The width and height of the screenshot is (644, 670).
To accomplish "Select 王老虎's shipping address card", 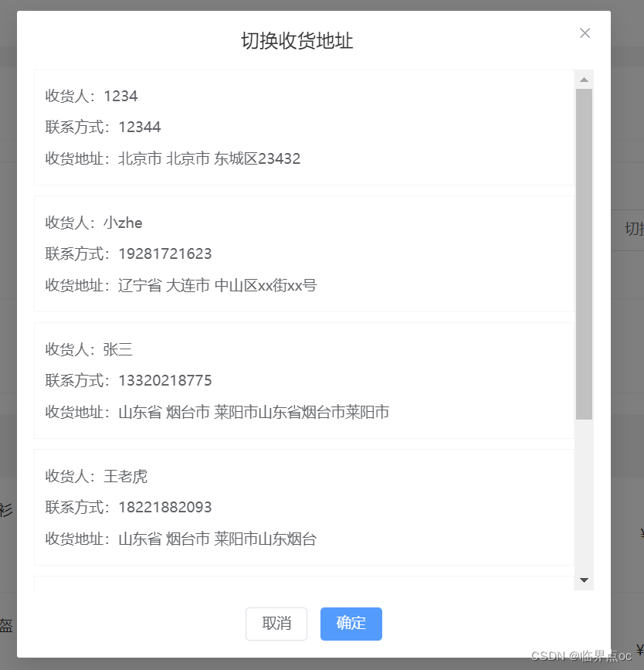I will [305, 508].
